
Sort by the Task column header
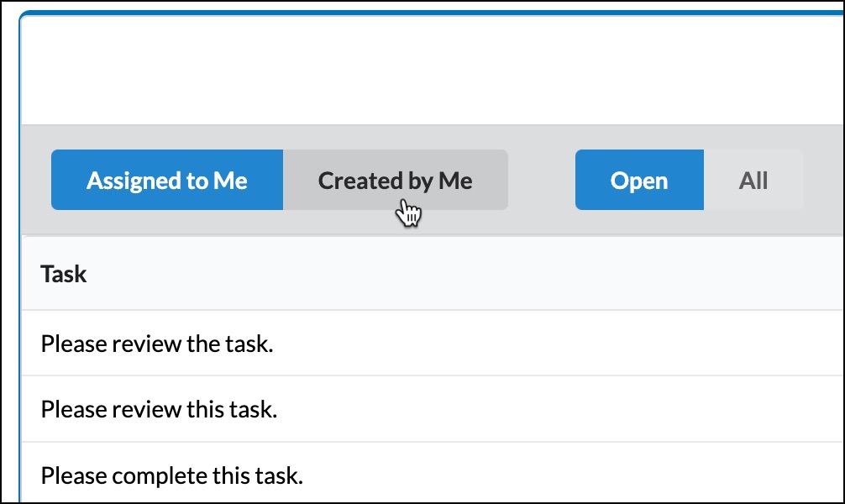[x=64, y=274]
